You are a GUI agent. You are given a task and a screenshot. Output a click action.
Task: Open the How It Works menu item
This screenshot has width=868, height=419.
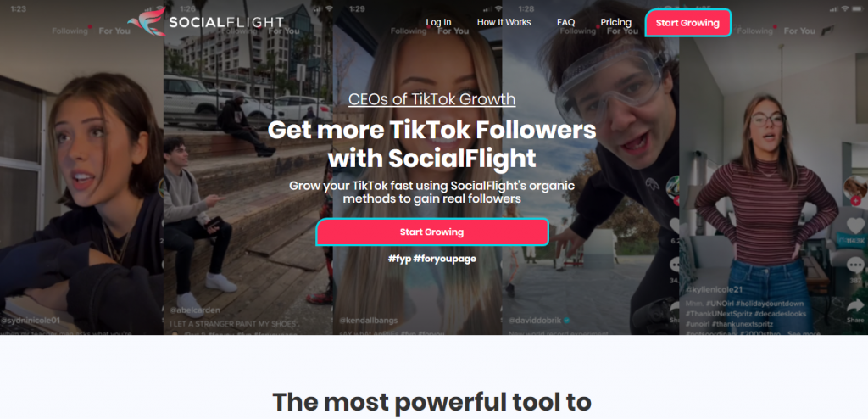504,23
